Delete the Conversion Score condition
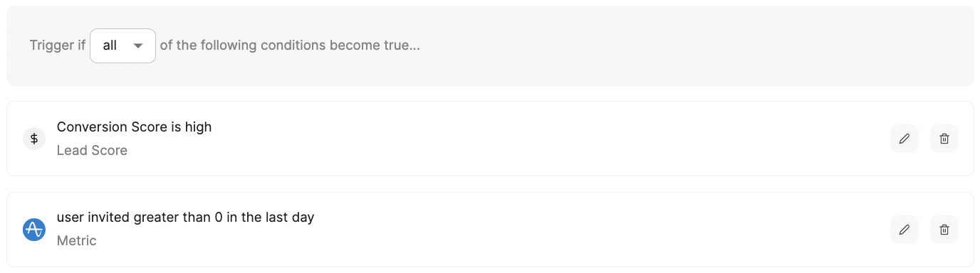Screen dimensions: 980x273 click(x=944, y=139)
